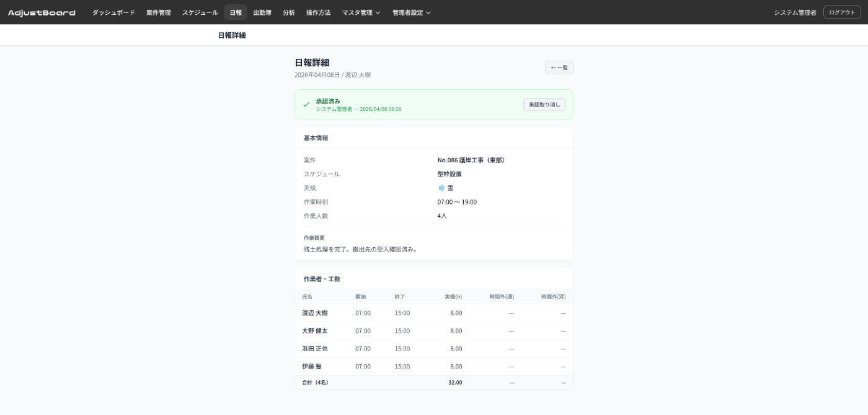The height and width of the screenshot is (415, 868).
Task: Click the AdjustBoard logo
Action: [x=42, y=12]
